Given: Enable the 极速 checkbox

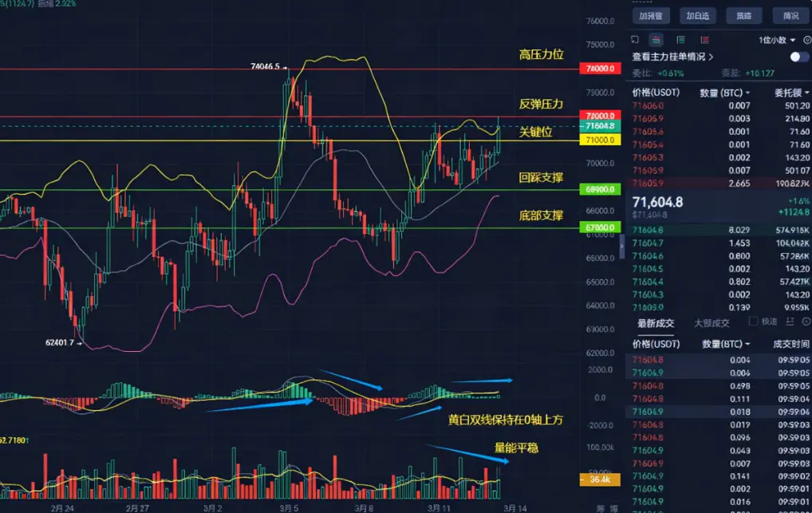Looking at the screenshot, I should (x=753, y=322).
